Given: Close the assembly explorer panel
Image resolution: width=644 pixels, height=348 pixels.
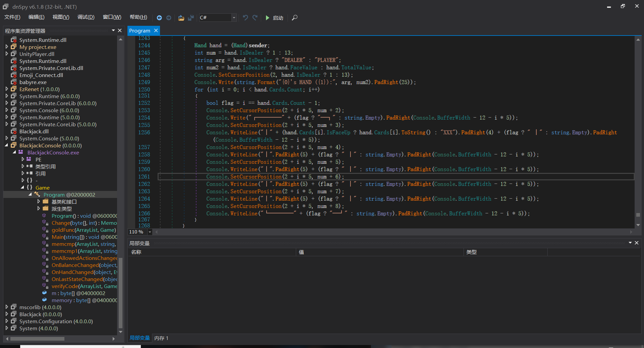Looking at the screenshot, I should coord(120,30).
